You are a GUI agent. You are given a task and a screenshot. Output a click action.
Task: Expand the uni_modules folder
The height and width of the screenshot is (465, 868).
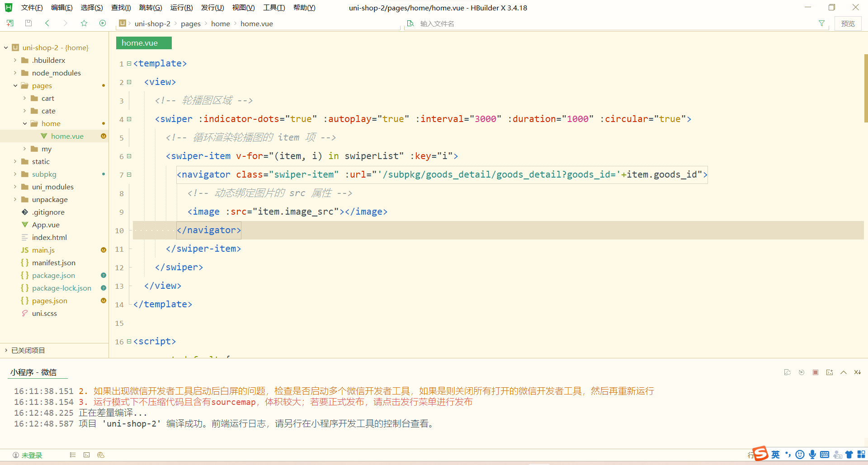pos(15,187)
